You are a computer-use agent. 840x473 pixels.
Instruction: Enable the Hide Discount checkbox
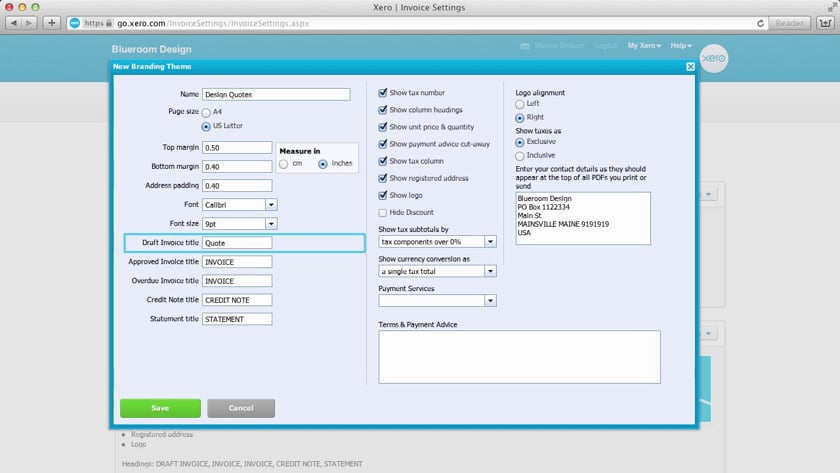pos(382,213)
